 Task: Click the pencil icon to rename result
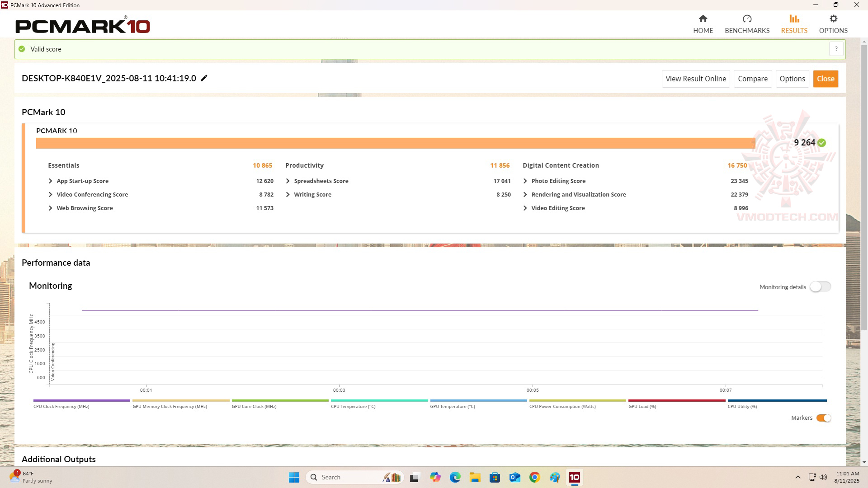click(x=204, y=78)
